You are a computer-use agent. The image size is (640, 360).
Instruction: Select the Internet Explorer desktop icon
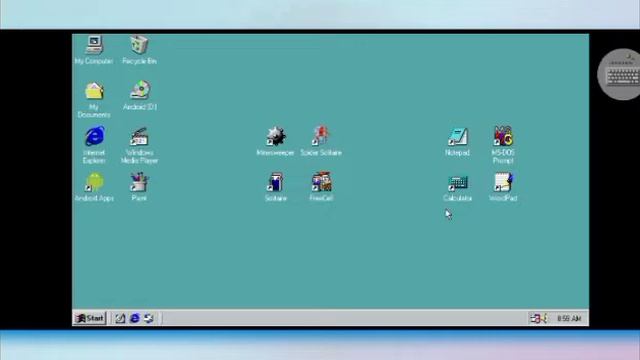pos(94,136)
